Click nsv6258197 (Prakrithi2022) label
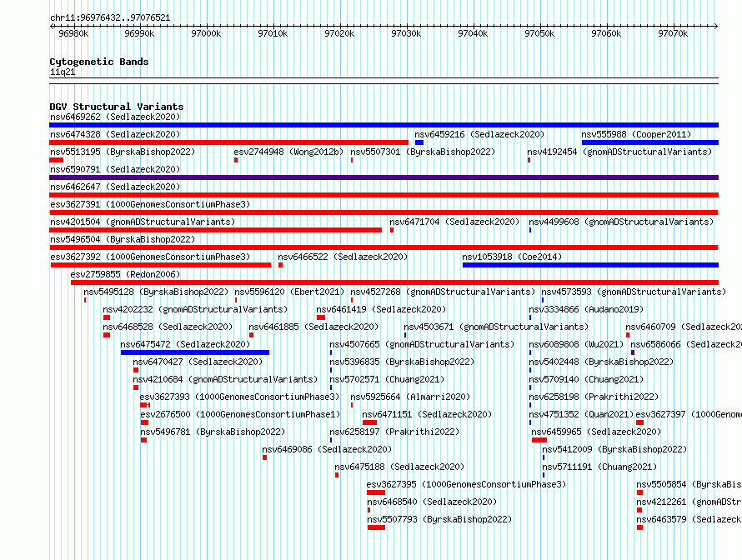Viewport: 742px width, 560px height. (394, 432)
